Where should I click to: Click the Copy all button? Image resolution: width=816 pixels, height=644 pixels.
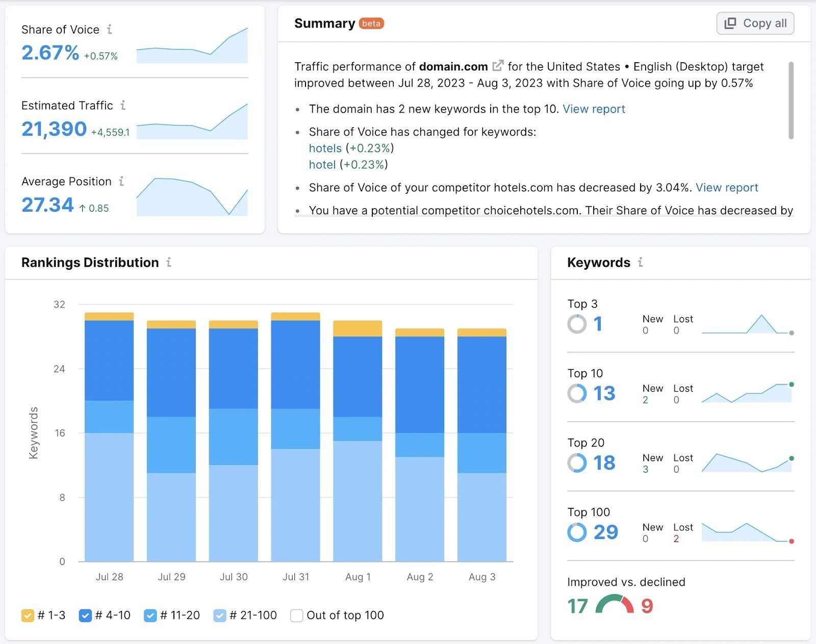tap(755, 23)
